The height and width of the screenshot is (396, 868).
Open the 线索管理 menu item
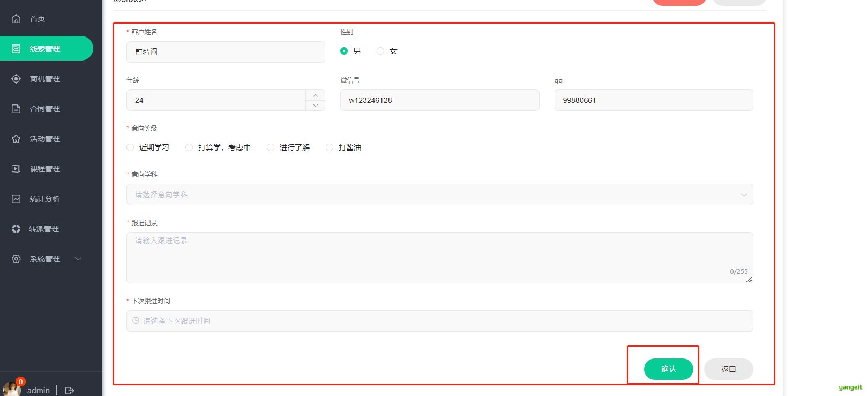click(x=47, y=49)
